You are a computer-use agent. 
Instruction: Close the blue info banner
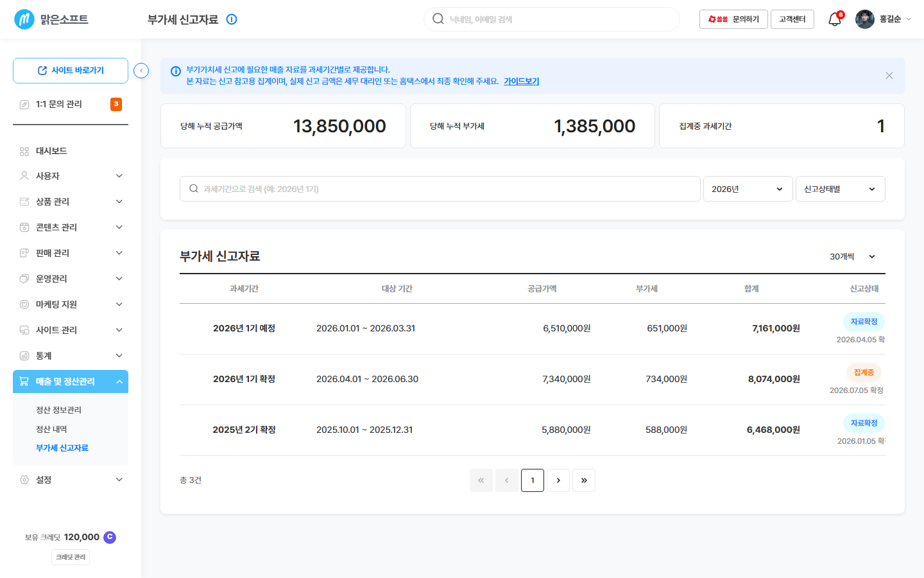tap(889, 76)
